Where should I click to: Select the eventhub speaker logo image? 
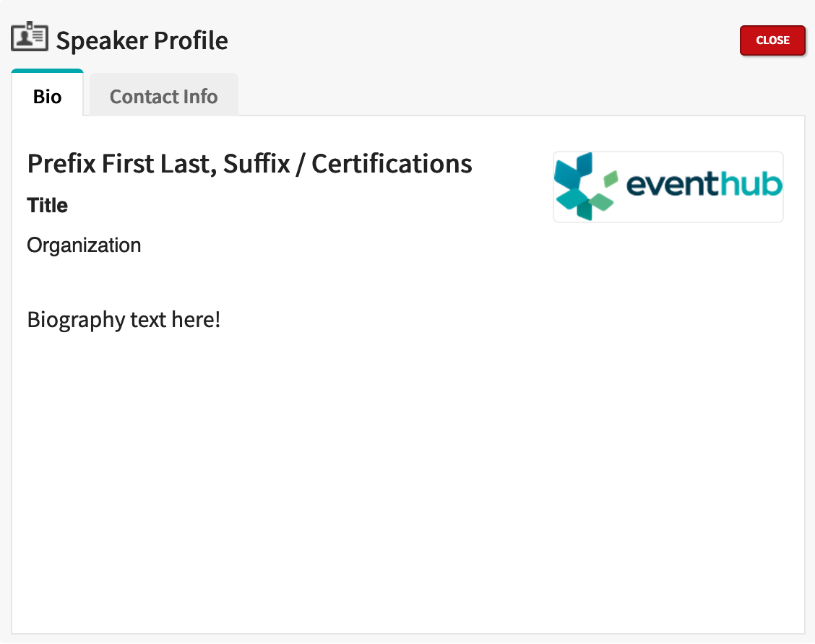click(668, 187)
